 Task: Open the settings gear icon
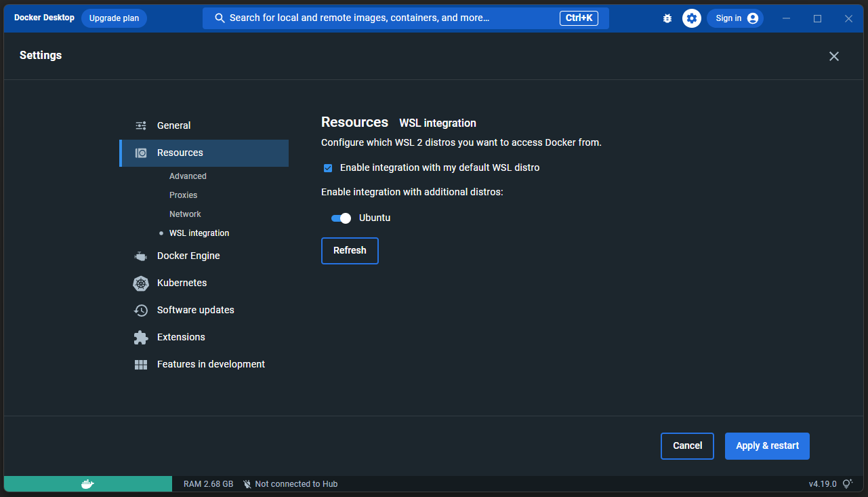(x=691, y=18)
